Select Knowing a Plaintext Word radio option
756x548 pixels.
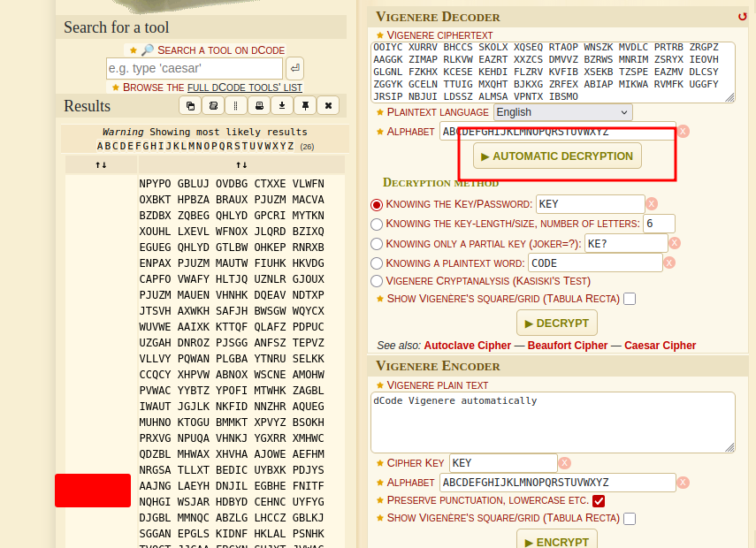[x=377, y=263]
